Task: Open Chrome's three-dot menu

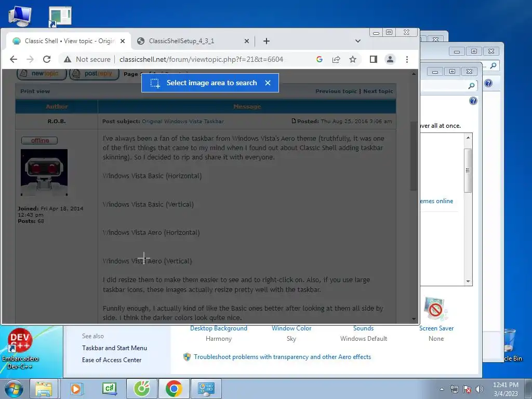Action: point(407,59)
